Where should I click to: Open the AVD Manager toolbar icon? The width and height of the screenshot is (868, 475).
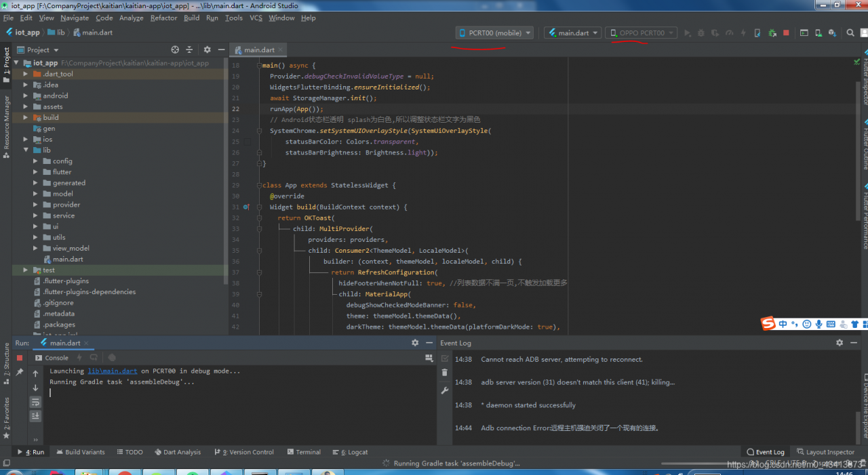point(818,33)
